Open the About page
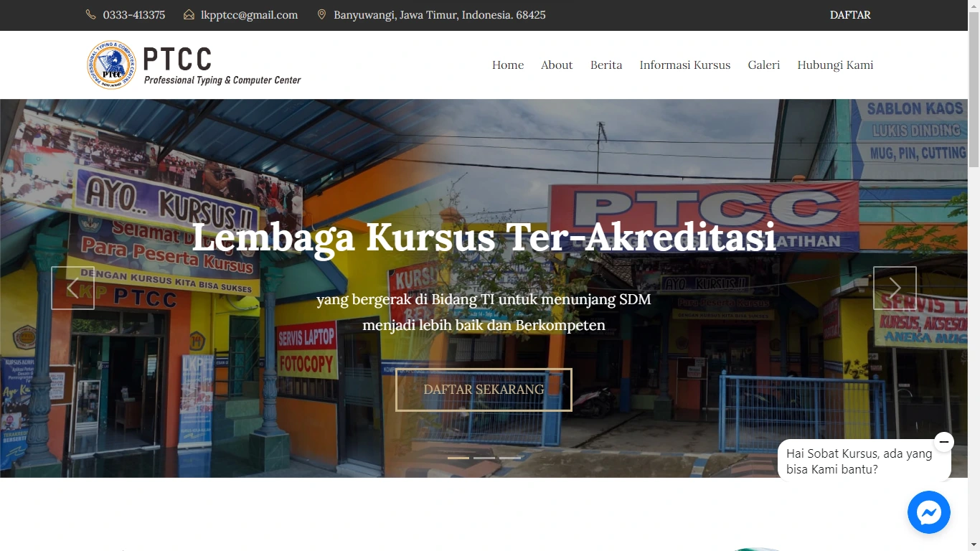Image resolution: width=980 pixels, height=551 pixels. (x=557, y=65)
